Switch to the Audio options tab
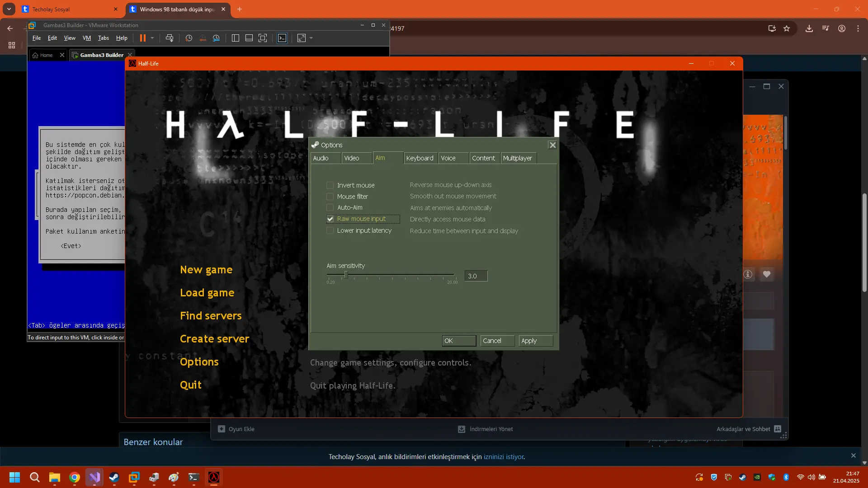Viewport: 868px width, 488px height. [325, 158]
